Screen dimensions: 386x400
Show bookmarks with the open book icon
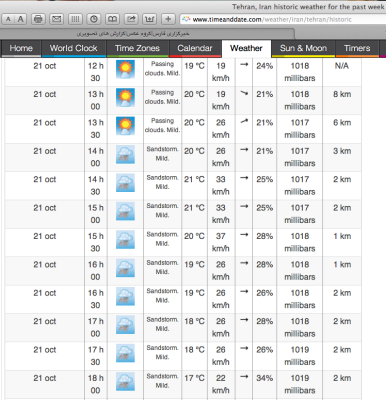pyautogui.click(x=112, y=19)
